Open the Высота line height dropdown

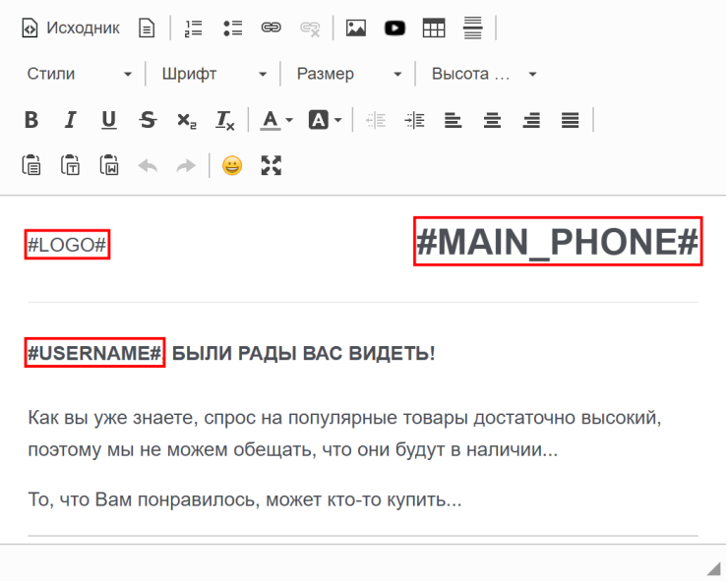click(484, 74)
